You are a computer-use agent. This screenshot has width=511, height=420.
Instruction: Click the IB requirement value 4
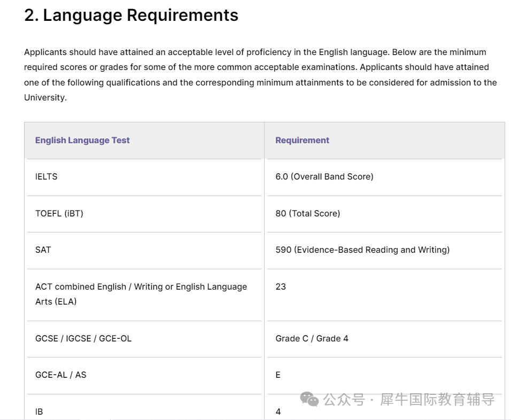click(x=278, y=411)
